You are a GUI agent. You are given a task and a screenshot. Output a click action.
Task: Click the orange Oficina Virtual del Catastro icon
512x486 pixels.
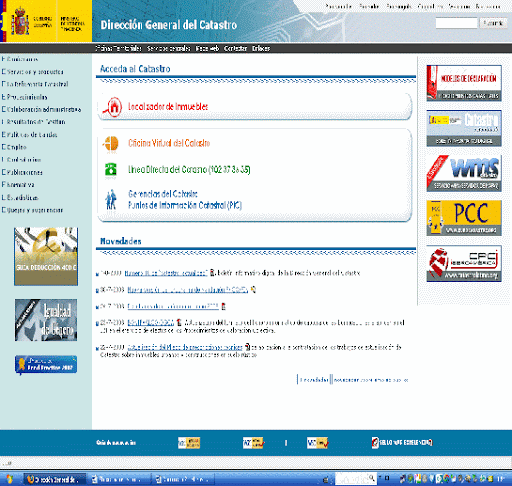tap(111, 144)
